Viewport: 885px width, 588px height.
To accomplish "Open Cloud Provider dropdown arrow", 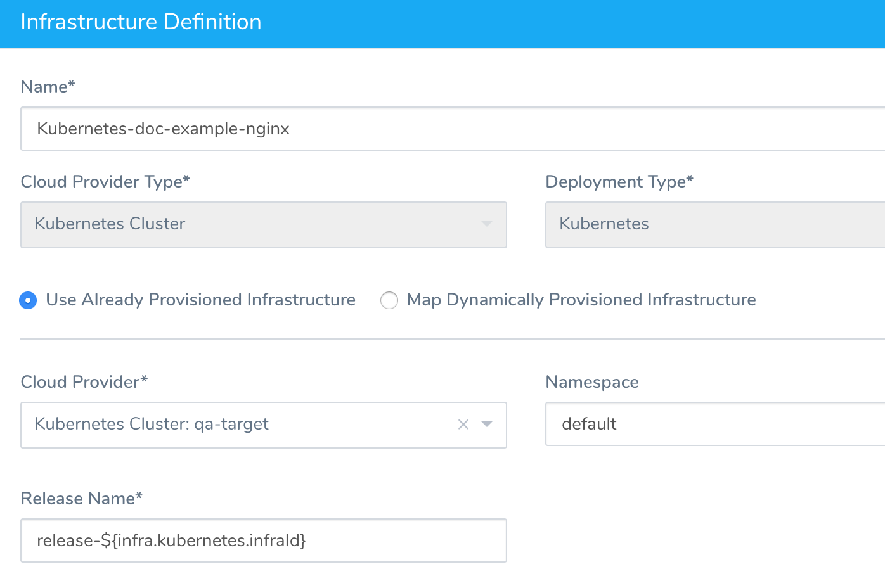I will [487, 424].
